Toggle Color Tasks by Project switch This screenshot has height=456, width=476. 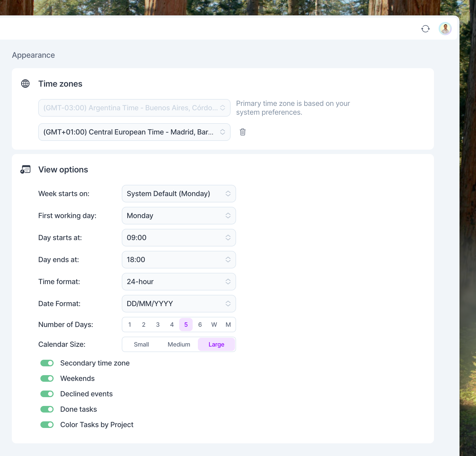click(x=47, y=425)
